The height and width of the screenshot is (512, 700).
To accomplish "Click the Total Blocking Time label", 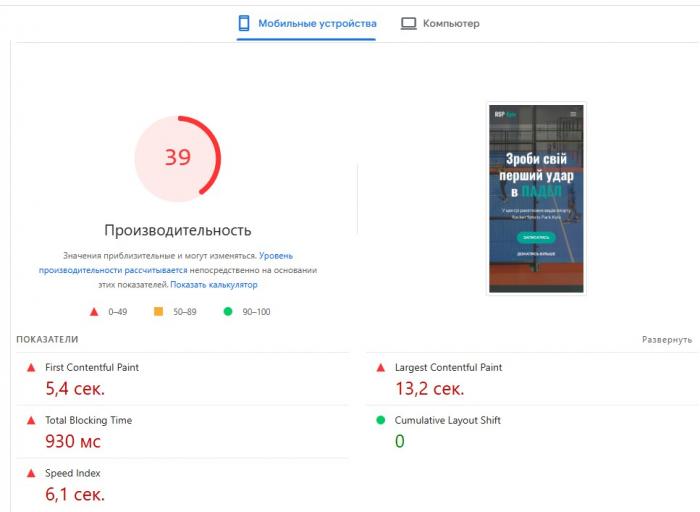I will [88, 420].
